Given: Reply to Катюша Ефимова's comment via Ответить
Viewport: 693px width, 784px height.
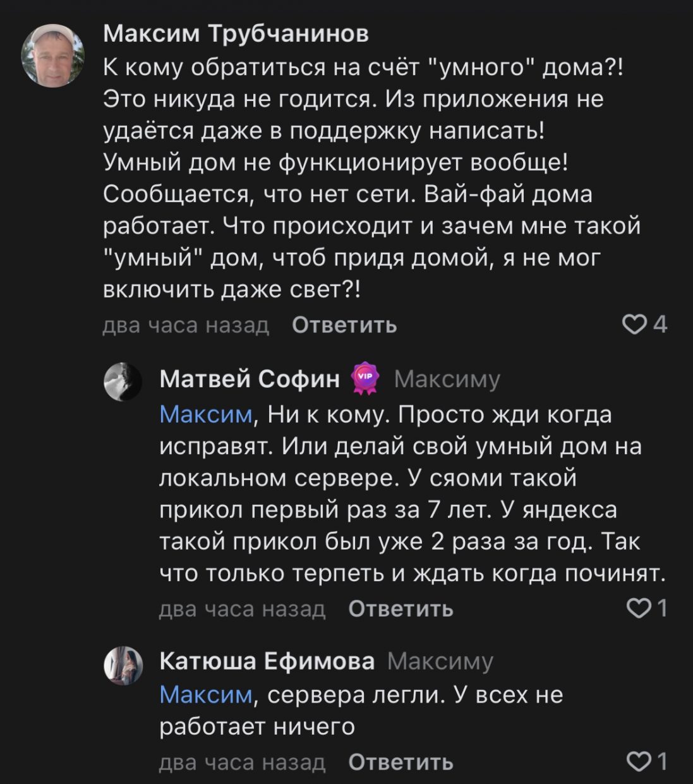Looking at the screenshot, I should click(401, 762).
